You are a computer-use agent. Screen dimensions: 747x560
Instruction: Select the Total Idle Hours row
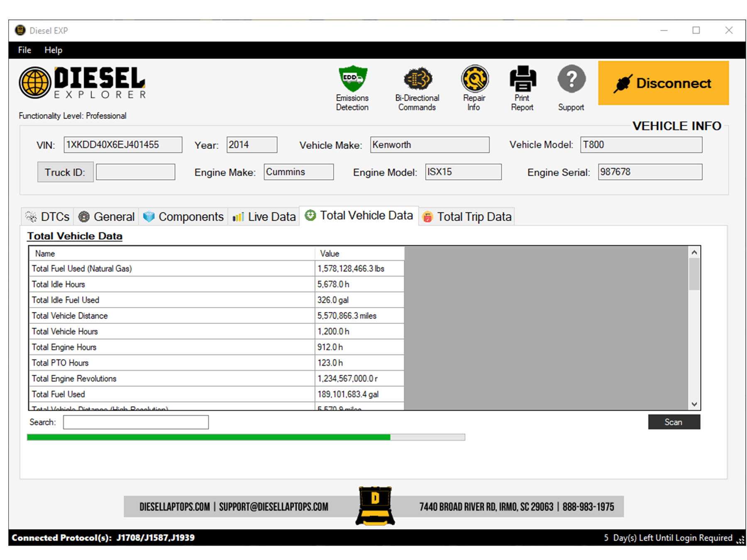(217, 284)
